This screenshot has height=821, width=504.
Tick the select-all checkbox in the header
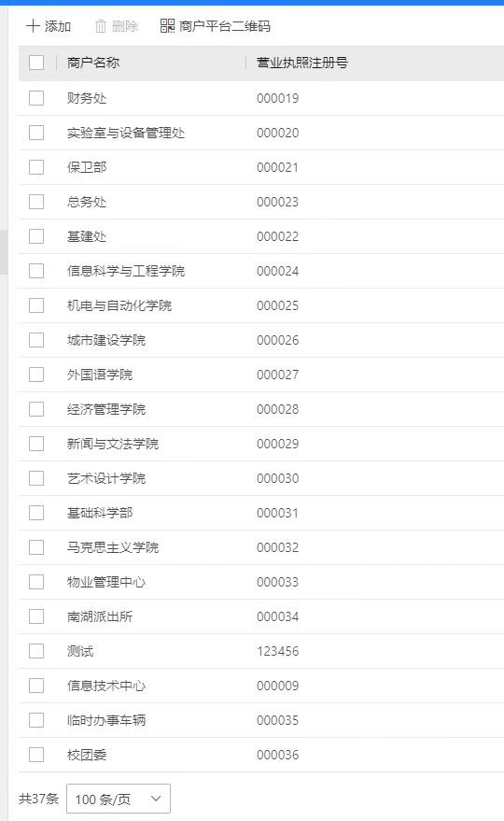coord(36,63)
